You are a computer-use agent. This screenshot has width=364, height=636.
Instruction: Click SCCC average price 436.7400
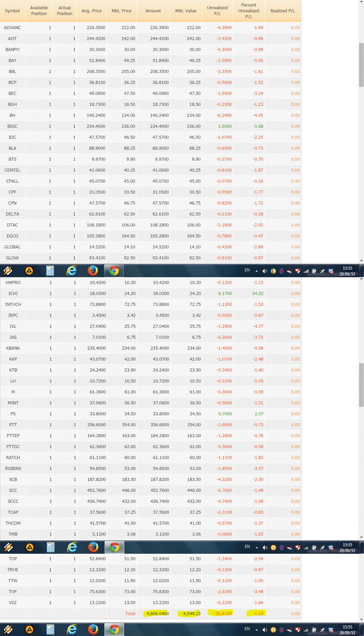[x=96, y=501]
